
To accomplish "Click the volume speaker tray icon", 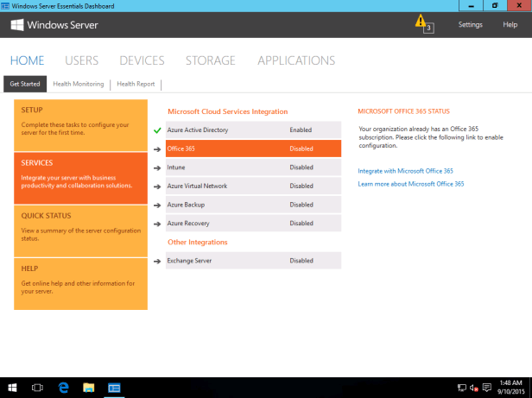I will click(x=474, y=389).
